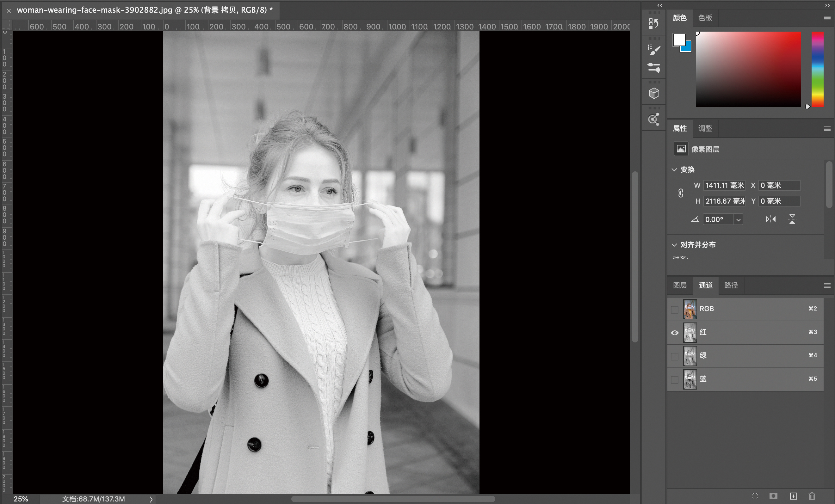Flip vertical using the flip icon

click(792, 219)
